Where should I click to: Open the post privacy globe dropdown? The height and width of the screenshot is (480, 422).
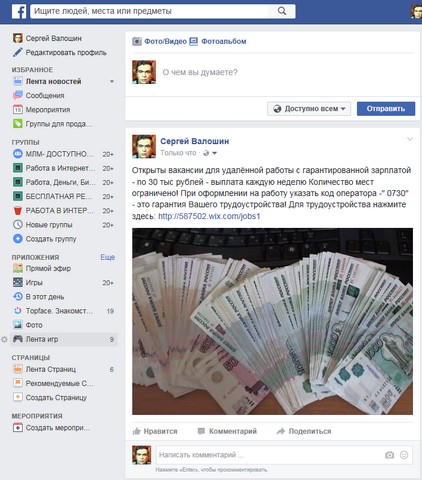(210, 153)
